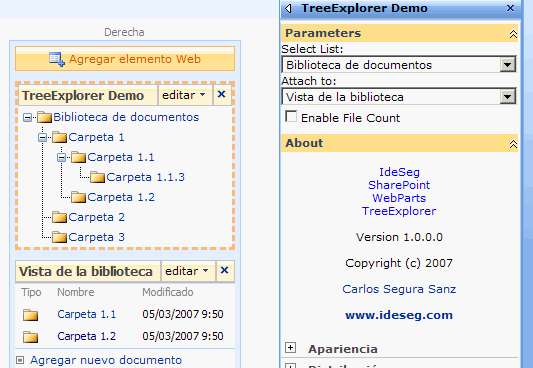
Task: Click folder icon in Carpeta 1.2 list row
Action: (x=31, y=337)
